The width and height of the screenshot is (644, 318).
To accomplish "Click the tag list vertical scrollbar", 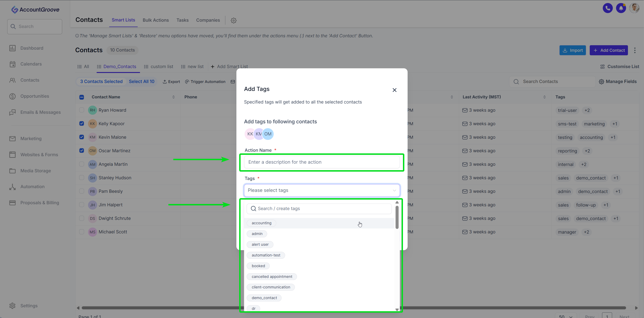I will pyautogui.click(x=397, y=218).
